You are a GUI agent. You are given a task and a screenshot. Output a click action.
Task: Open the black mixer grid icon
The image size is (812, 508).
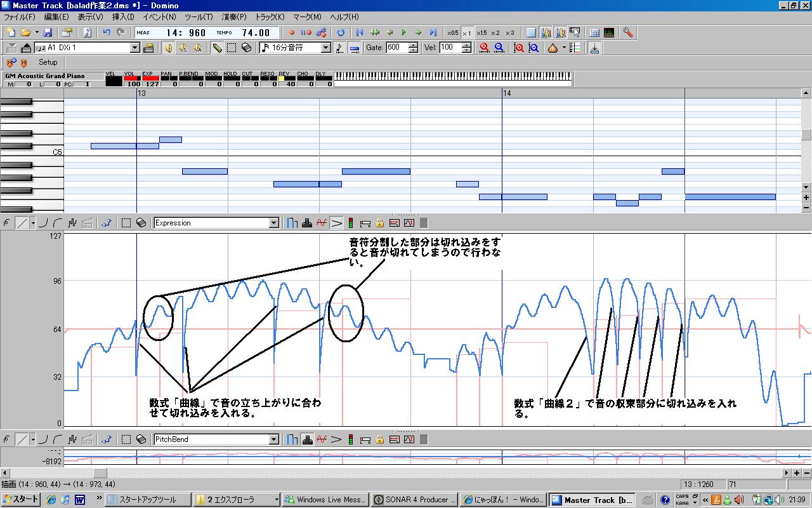(609, 32)
